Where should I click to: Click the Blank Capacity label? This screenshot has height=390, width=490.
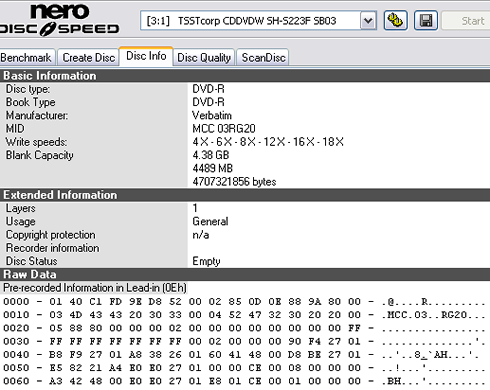[39, 155]
